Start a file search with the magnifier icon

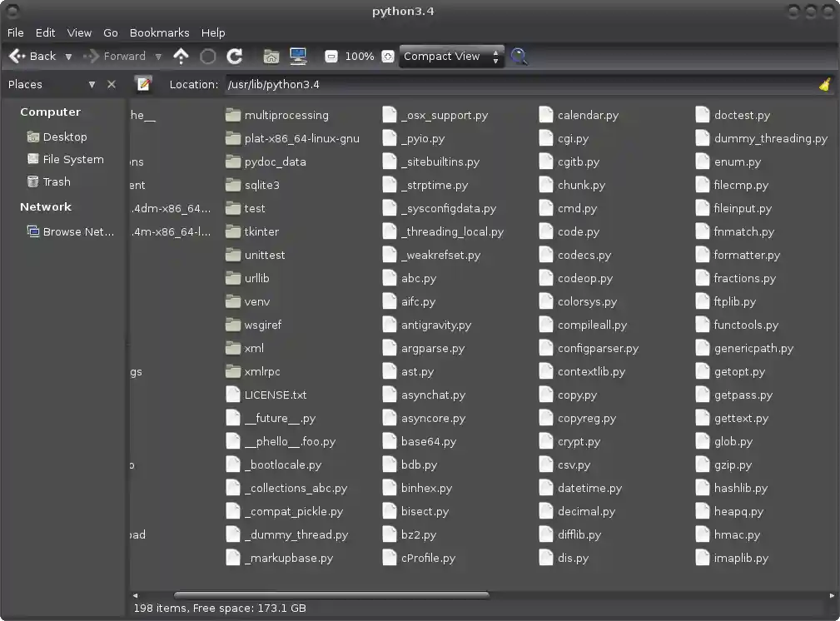pos(519,57)
